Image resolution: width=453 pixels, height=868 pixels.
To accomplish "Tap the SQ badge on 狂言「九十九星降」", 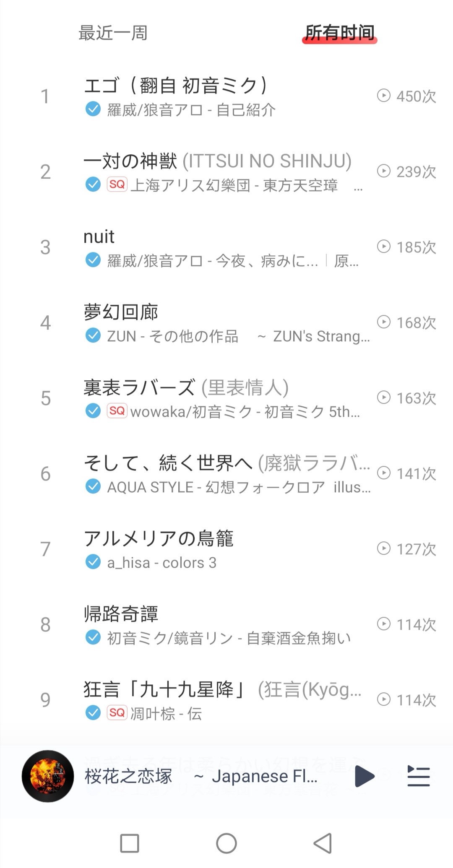I will coord(117,713).
